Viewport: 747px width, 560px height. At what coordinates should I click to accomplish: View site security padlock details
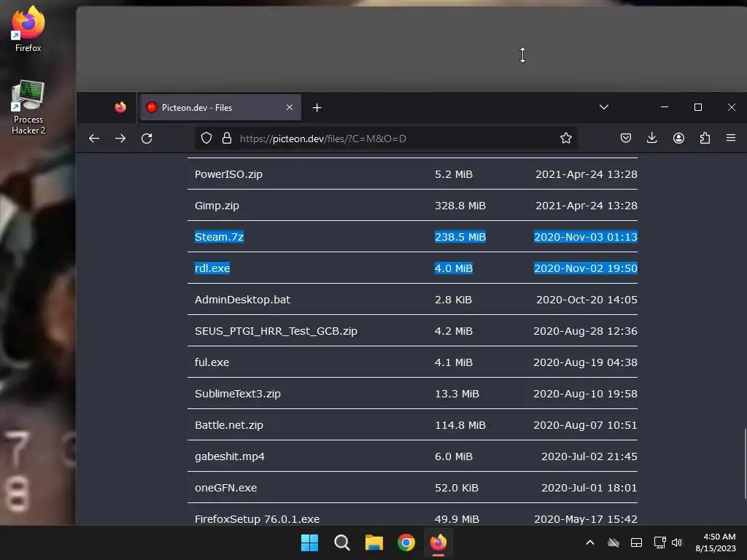[227, 139]
